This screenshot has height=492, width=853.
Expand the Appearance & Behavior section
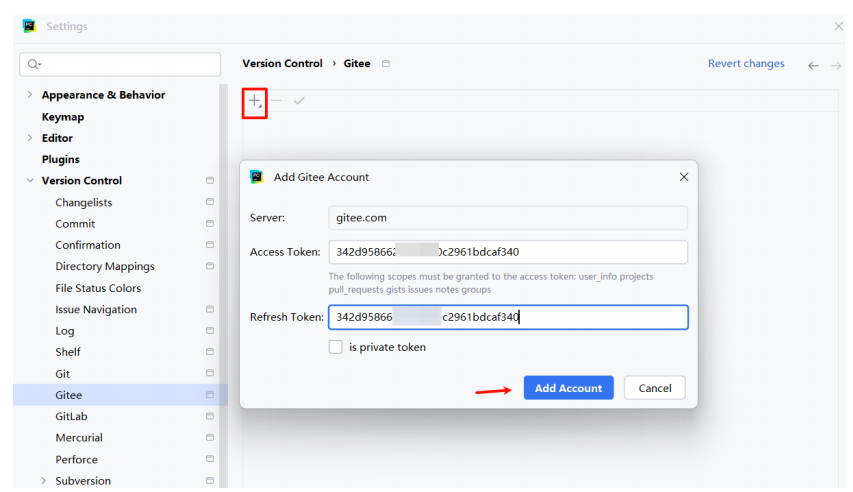(30, 95)
